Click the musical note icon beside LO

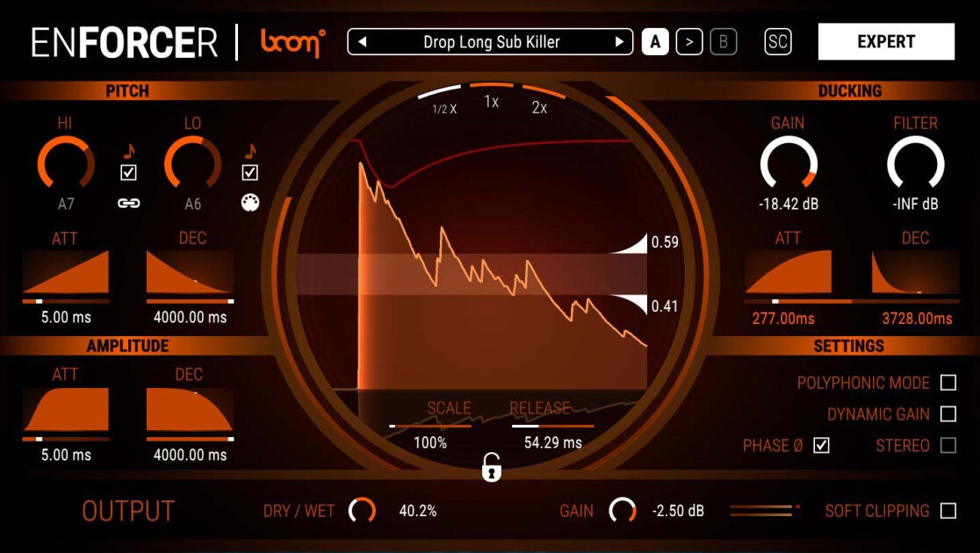tap(250, 151)
